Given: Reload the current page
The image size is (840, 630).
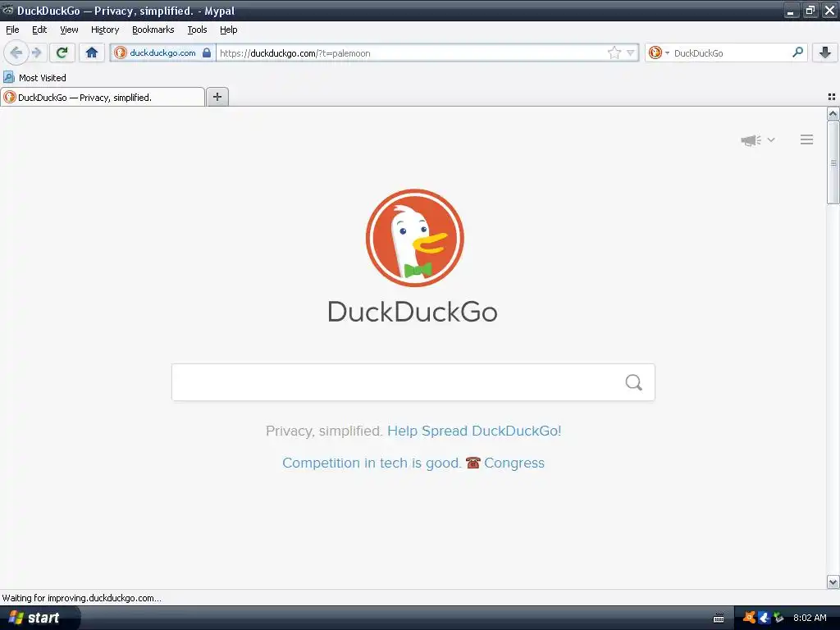Looking at the screenshot, I should pos(62,52).
